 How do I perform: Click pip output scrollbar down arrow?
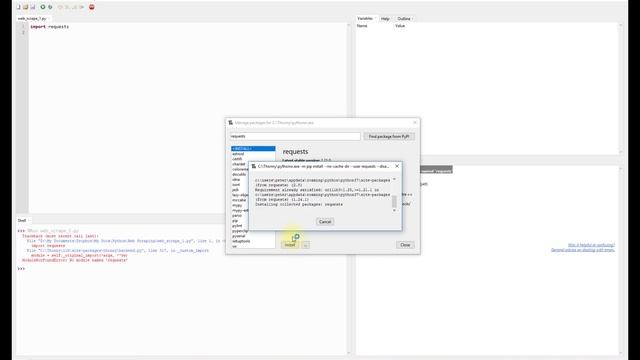(394, 211)
